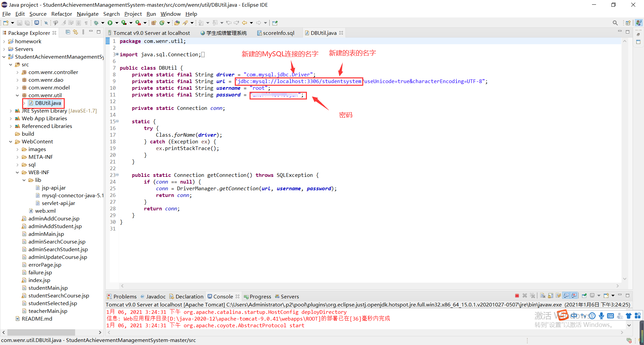Open the Source menu
Image resolution: width=644 pixels, height=345 pixels.
(38, 14)
